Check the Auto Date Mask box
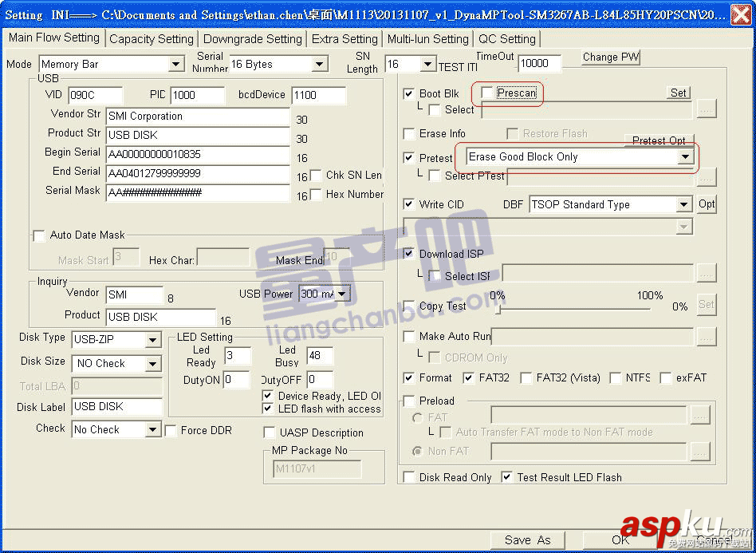 (38, 235)
